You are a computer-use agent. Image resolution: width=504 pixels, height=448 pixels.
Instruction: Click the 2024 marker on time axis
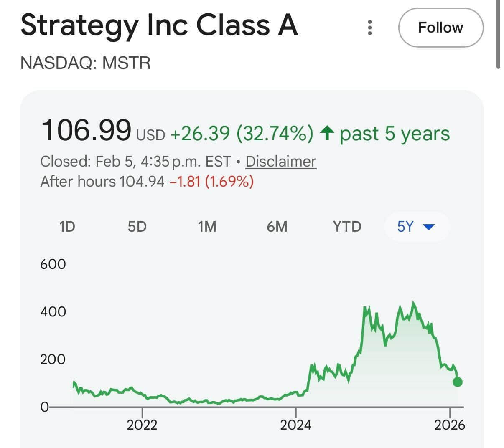click(295, 425)
